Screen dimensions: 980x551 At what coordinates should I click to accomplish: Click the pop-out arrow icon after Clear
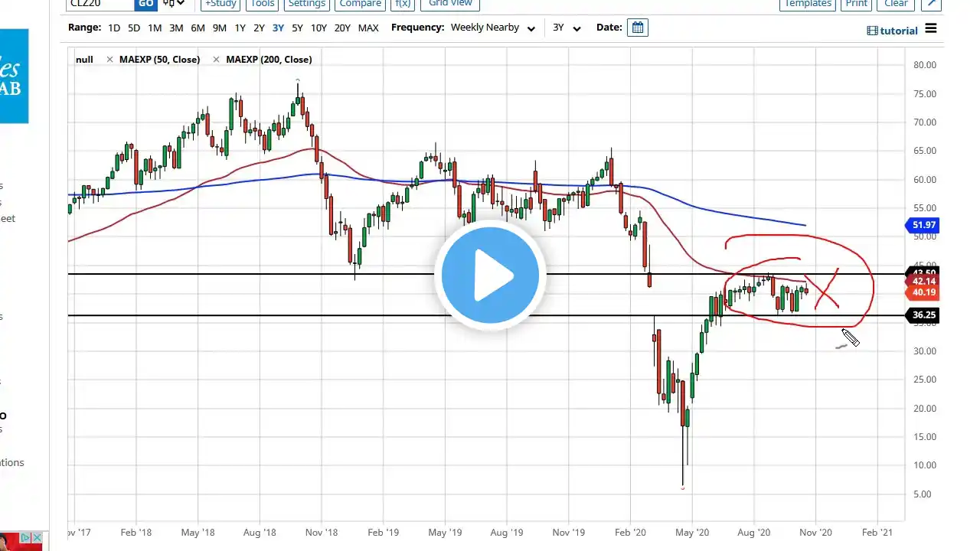click(x=930, y=4)
